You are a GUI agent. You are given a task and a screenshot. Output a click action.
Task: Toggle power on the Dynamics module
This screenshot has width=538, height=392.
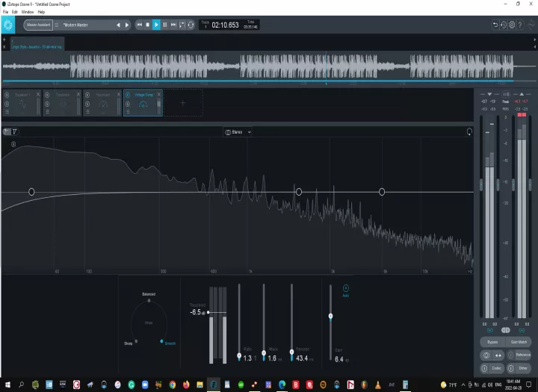tap(47, 95)
